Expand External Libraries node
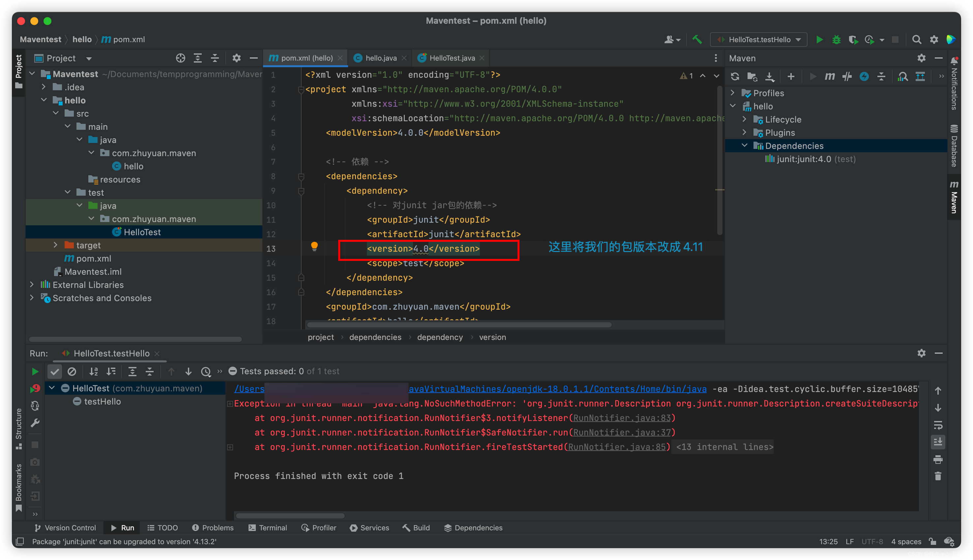973x560 pixels. [32, 285]
